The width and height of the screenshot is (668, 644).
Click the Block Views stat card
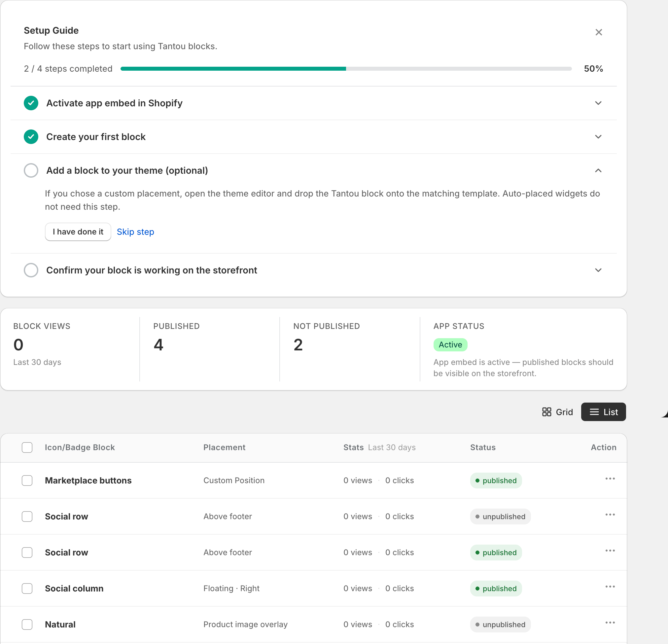point(70,349)
